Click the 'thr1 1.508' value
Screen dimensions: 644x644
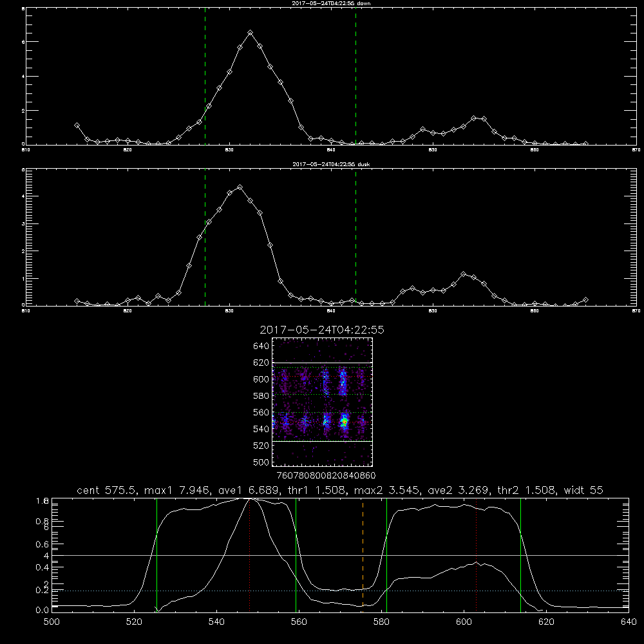[x=319, y=490]
